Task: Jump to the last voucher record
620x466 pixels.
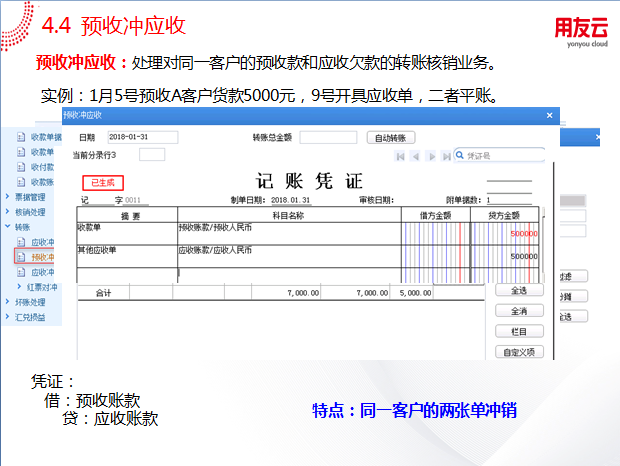Action: [446, 157]
